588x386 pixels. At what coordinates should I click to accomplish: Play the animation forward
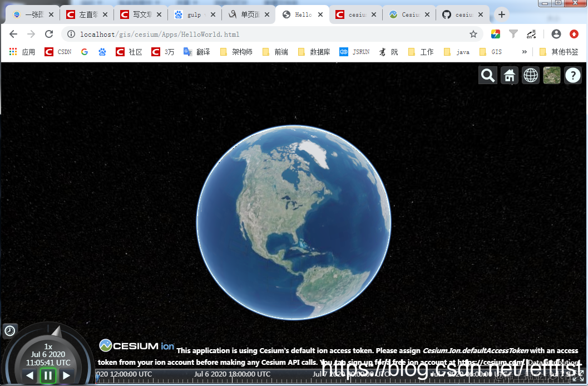(66, 375)
